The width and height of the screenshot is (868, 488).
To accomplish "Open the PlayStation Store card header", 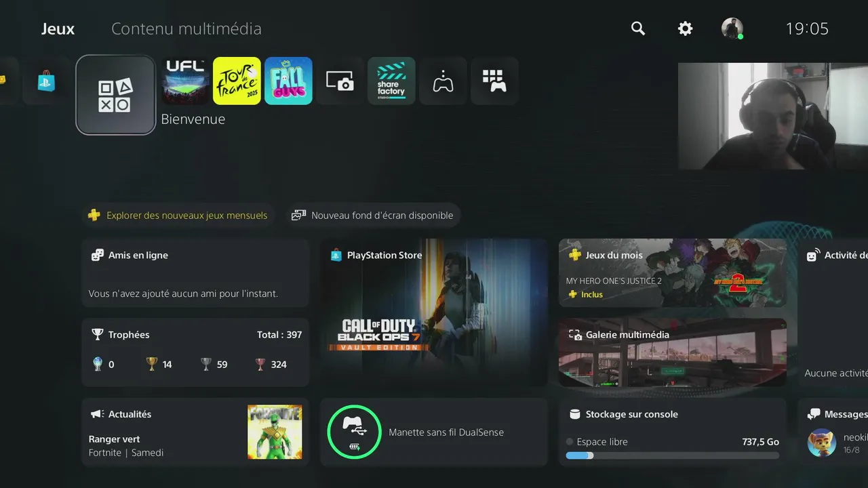I will [384, 256].
